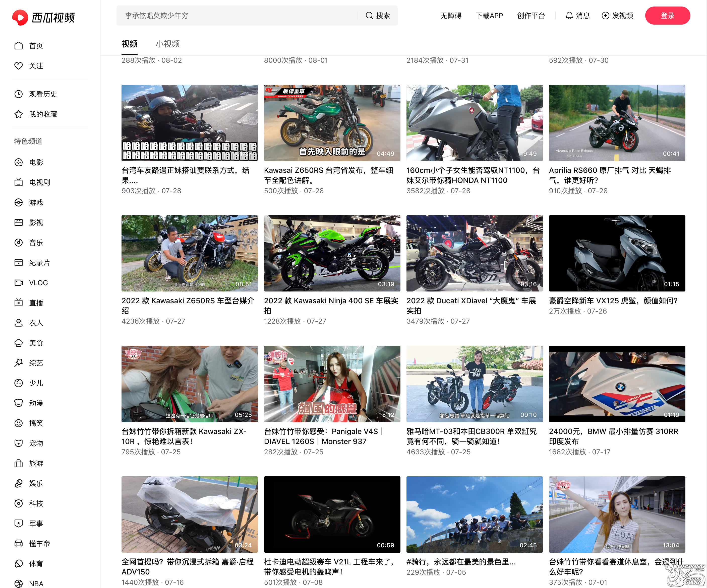707x588 pixels.
Task: Open Kawasaki Ninja 400 SE 车展实拍 title
Action: coord(331,306)
